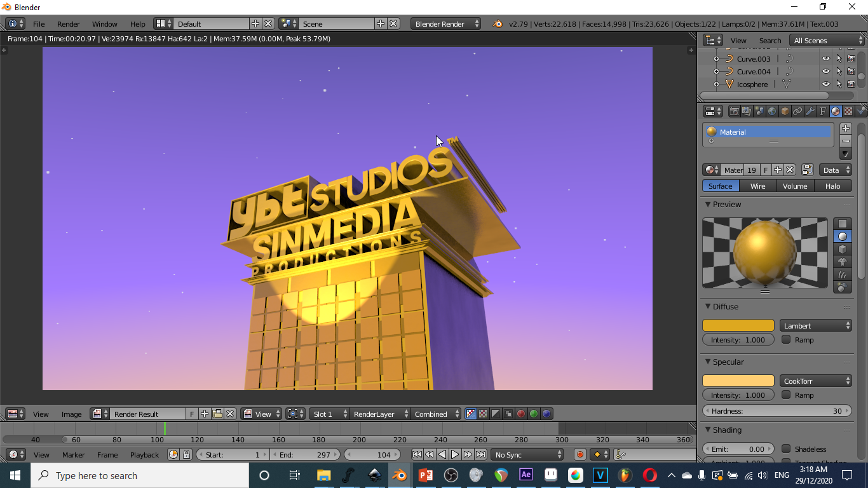The height and width of the screenshot is (488, 868).
Task: Open the Scene properties tab
Action: pos(759,111)
